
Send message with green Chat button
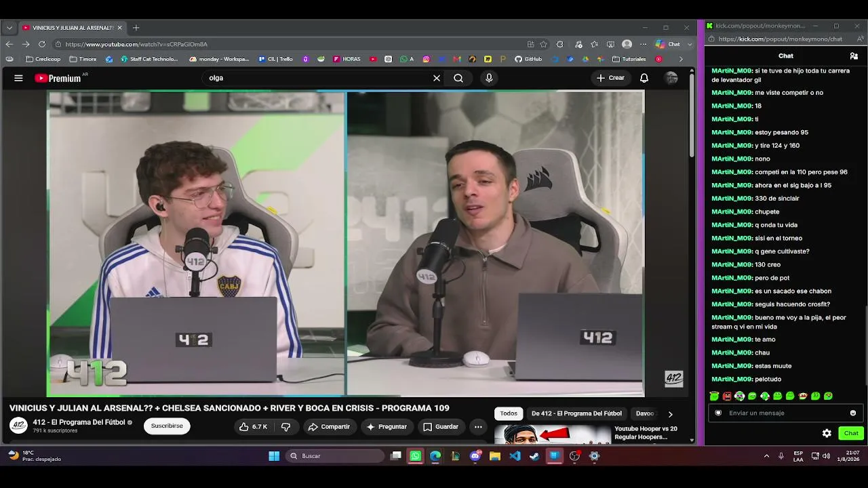coord(851,433)
